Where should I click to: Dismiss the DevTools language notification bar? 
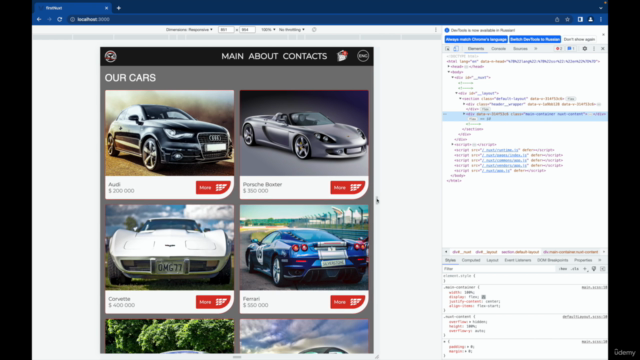(603, 35)
